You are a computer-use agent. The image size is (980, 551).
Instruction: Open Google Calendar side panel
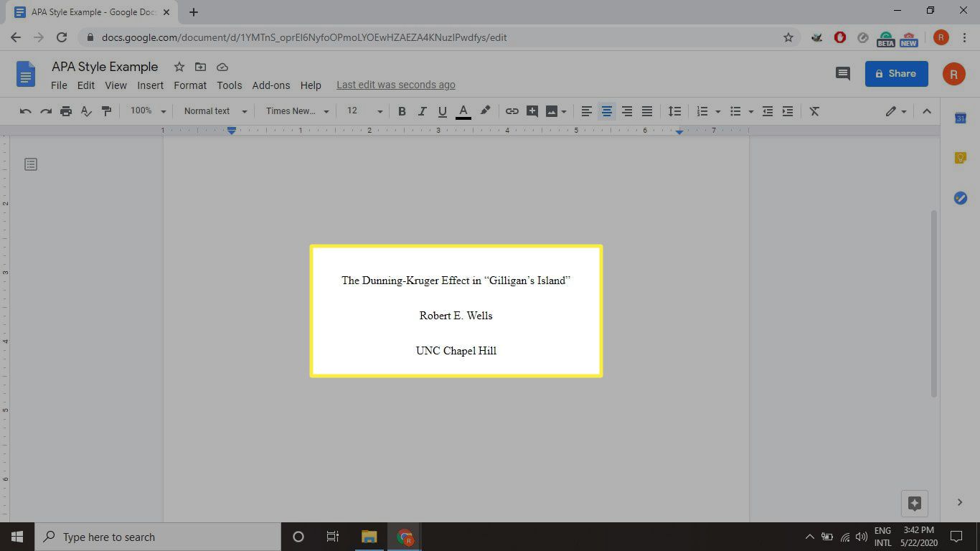pos(961,118)
